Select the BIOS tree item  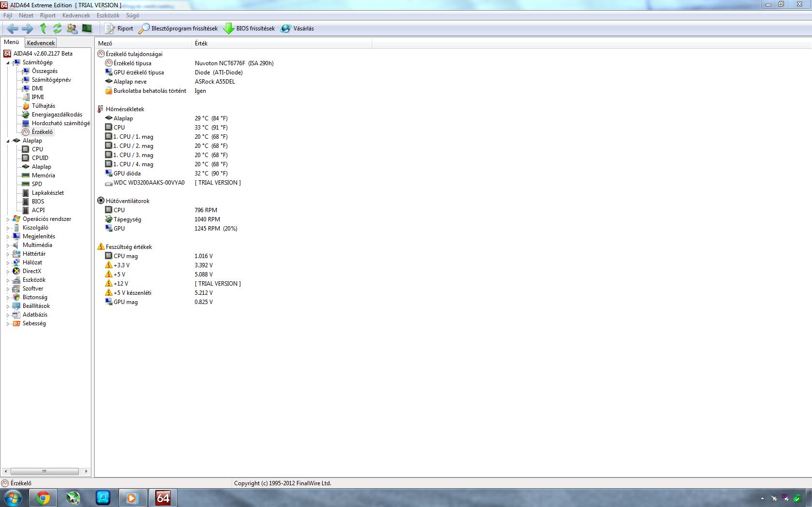tap(38, 202)
